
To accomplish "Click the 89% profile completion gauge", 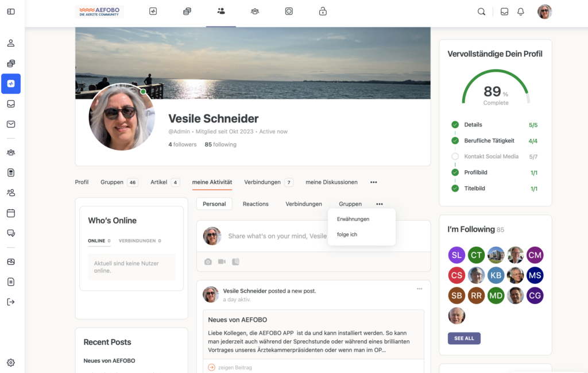I will click(495, 89).
